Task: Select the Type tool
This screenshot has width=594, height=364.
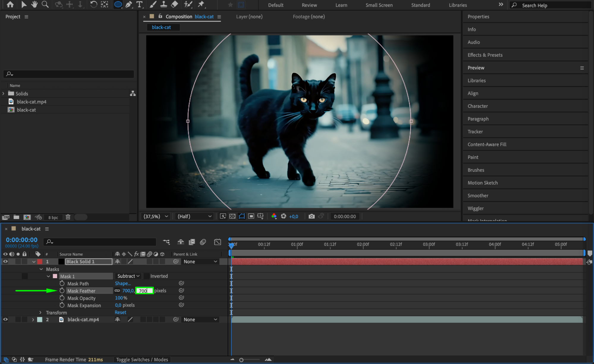Action: (x=139, y=4)
